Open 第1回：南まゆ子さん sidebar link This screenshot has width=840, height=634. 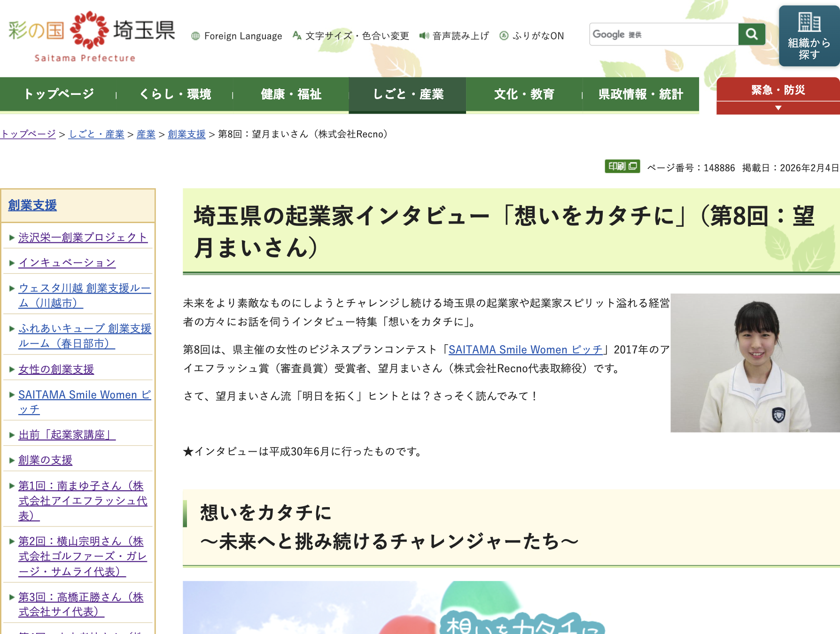tap(83, 501)
